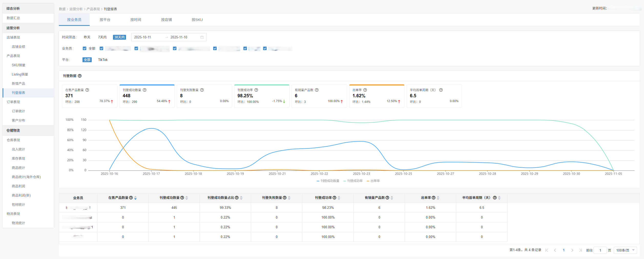Uncheck the first blurred salesperson checkbox
Image resolution: width=644 pixels, height=259 pixels.
[101, 49]
